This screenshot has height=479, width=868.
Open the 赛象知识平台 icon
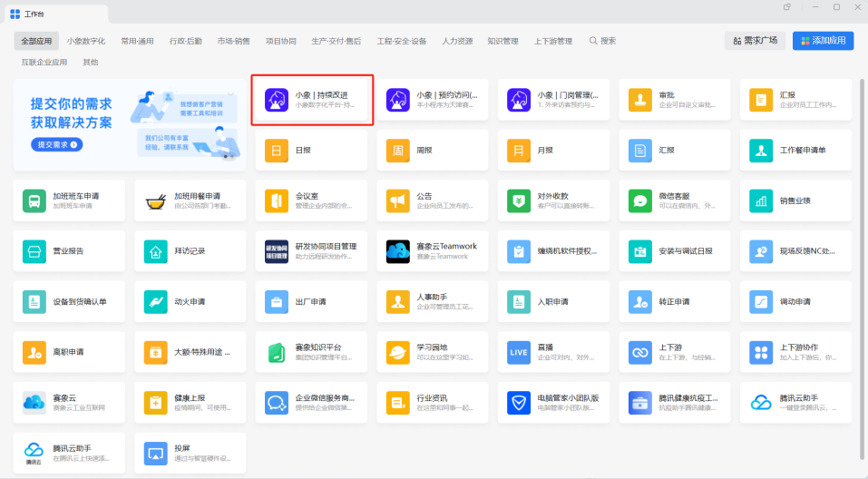pos(278,351)
